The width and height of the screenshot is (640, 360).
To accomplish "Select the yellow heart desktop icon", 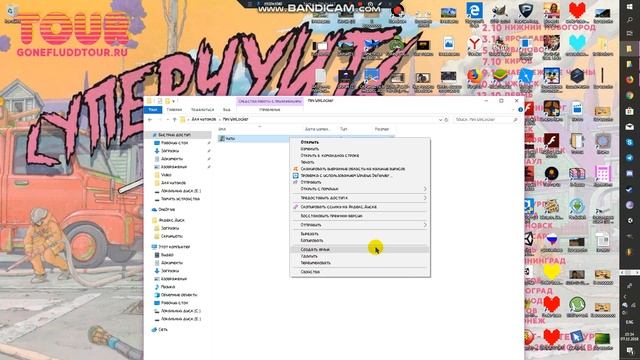I will point(551,273).
